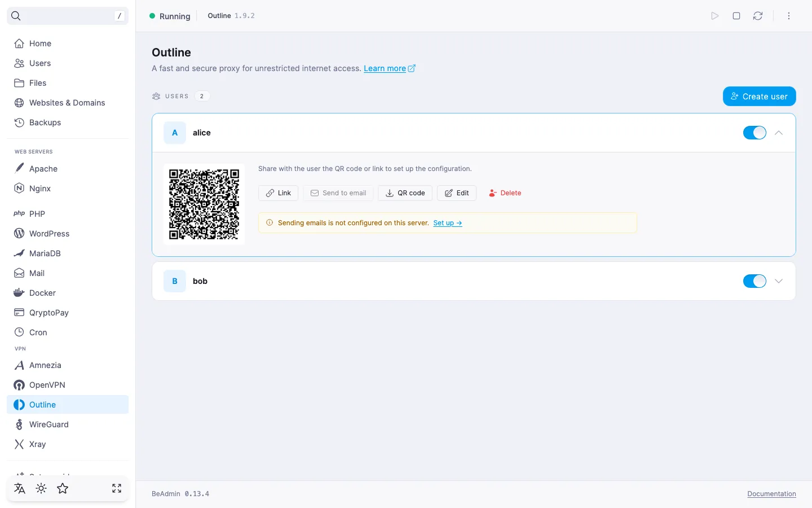
Task: Download alice's QR code button
Action: (405, 193)
